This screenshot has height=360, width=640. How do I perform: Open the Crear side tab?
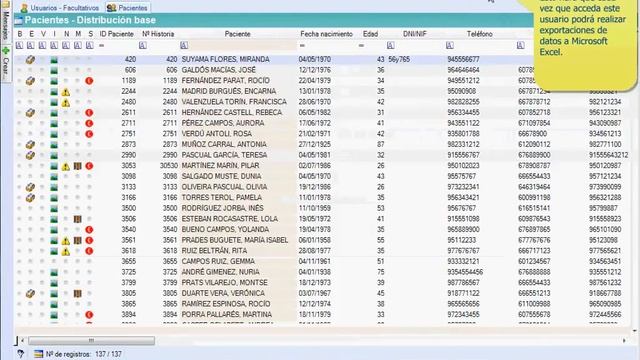point(5,62)
